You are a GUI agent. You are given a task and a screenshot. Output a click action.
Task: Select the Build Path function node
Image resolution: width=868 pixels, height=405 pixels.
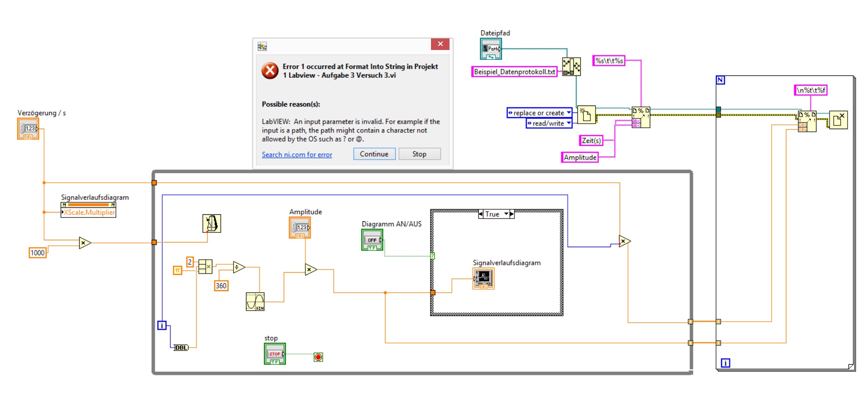pos(571,67)
